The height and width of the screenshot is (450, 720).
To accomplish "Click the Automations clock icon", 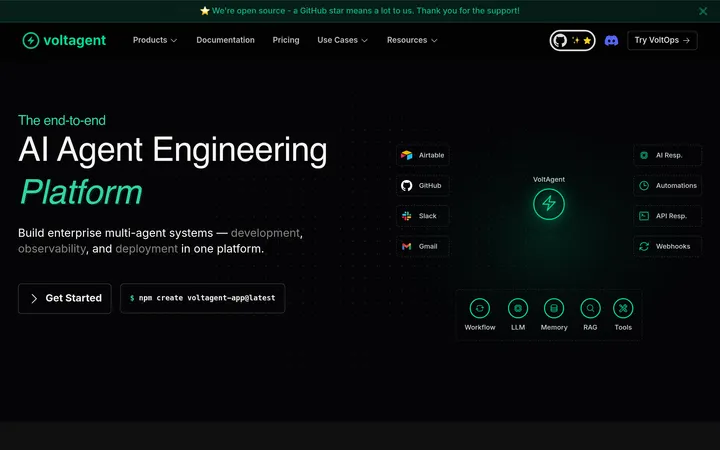I will [644, 186].
